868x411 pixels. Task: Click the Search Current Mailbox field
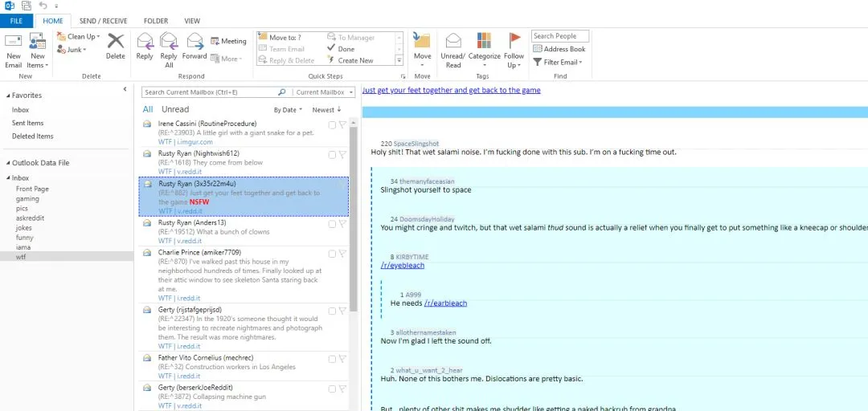209,92
